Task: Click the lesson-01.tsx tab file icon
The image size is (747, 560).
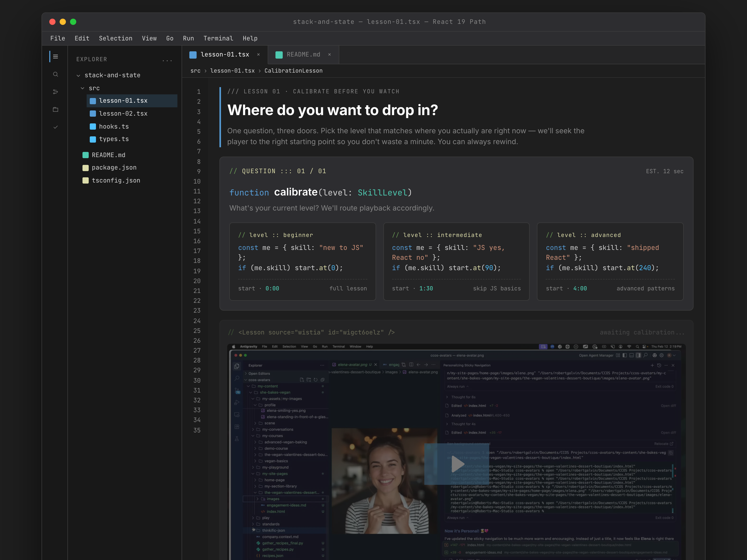Action: click(193, 55)
